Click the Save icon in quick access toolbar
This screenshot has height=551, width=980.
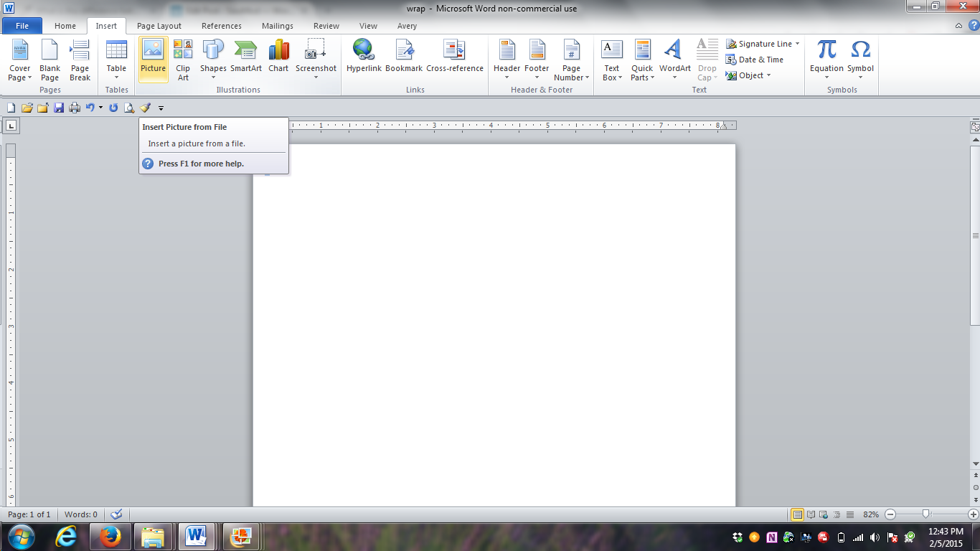coord(59,108)
